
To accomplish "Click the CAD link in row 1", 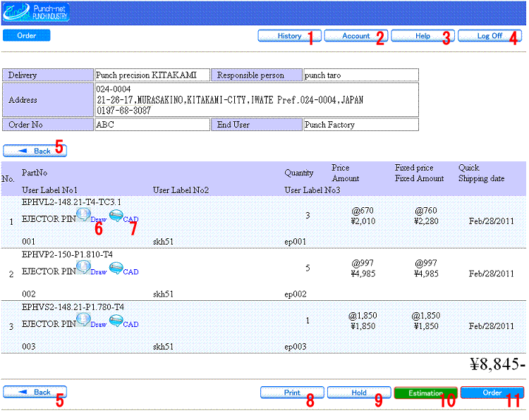I will (131, 219).
